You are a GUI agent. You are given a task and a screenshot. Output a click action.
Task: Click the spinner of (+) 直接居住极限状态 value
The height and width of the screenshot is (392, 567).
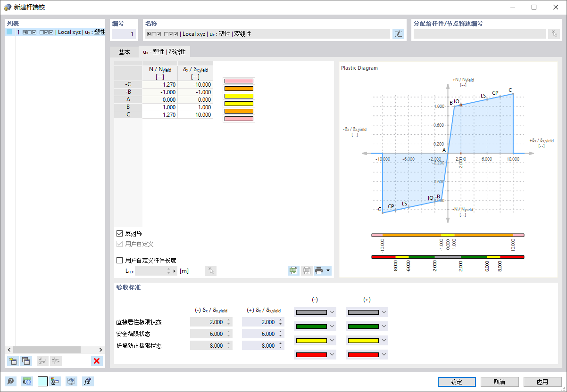click(x=281, y=322)
